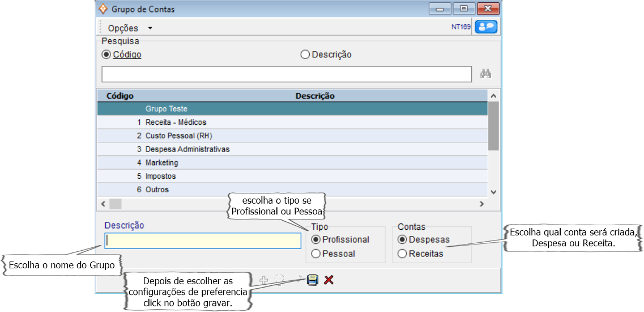
Task: Click the Código column header
Action: [120, 96]
